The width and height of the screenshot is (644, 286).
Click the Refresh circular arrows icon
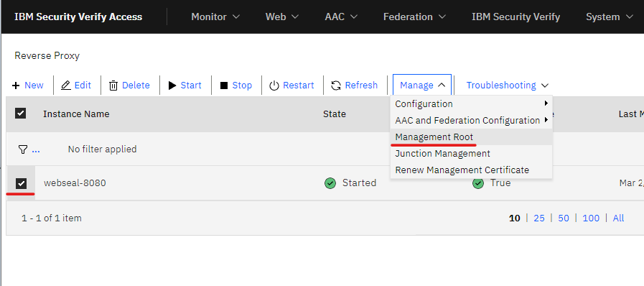pos(336,86)
